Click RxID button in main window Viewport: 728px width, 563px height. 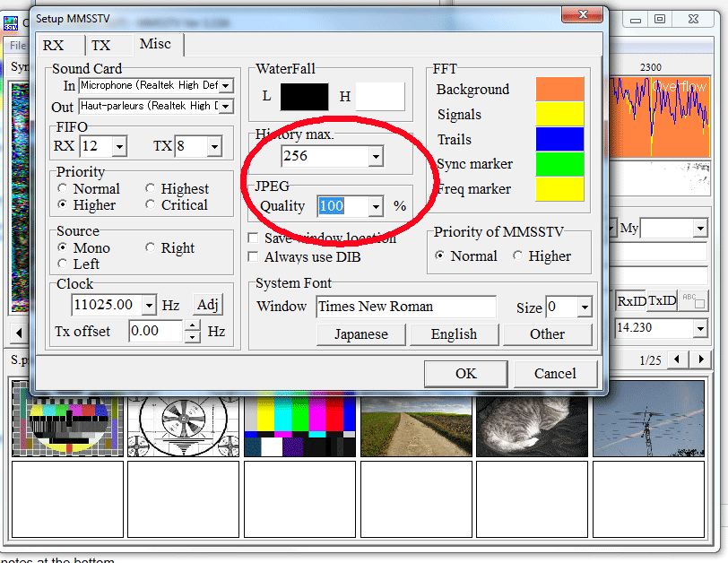[631, 301]
